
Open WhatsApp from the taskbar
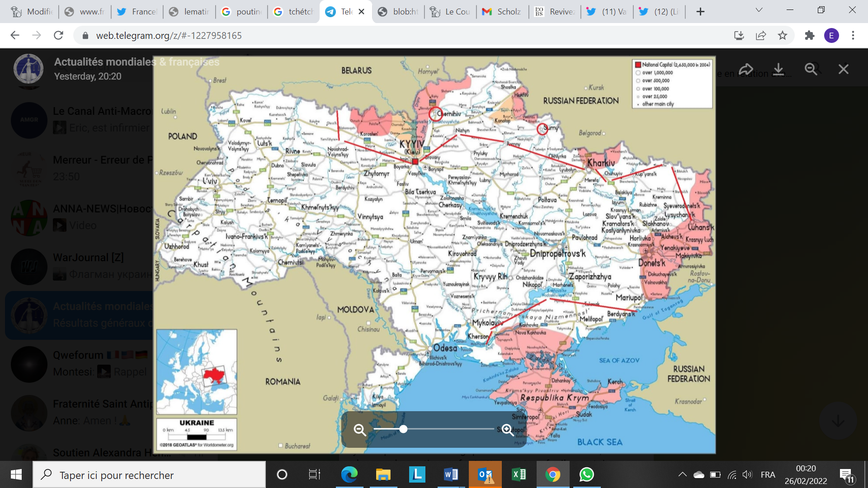point(586,474)
